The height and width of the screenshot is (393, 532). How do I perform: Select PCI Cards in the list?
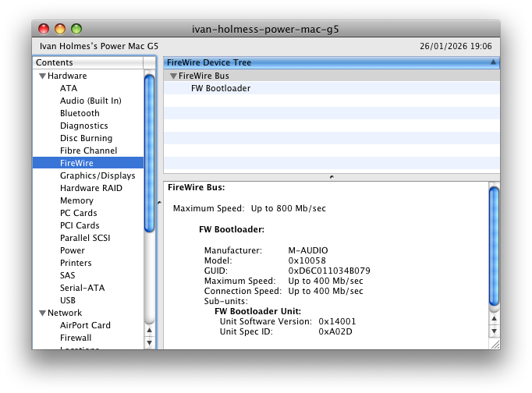pos(80,225)
